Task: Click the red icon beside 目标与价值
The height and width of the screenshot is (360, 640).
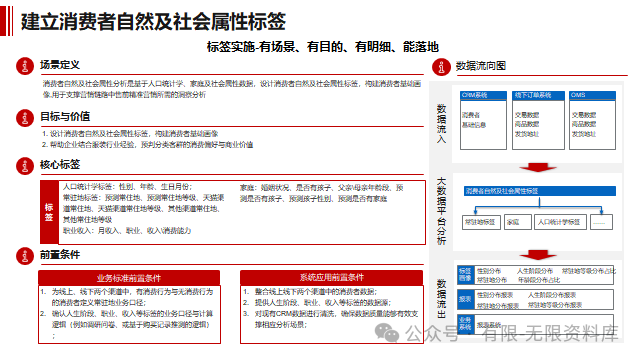Action: 25,118
